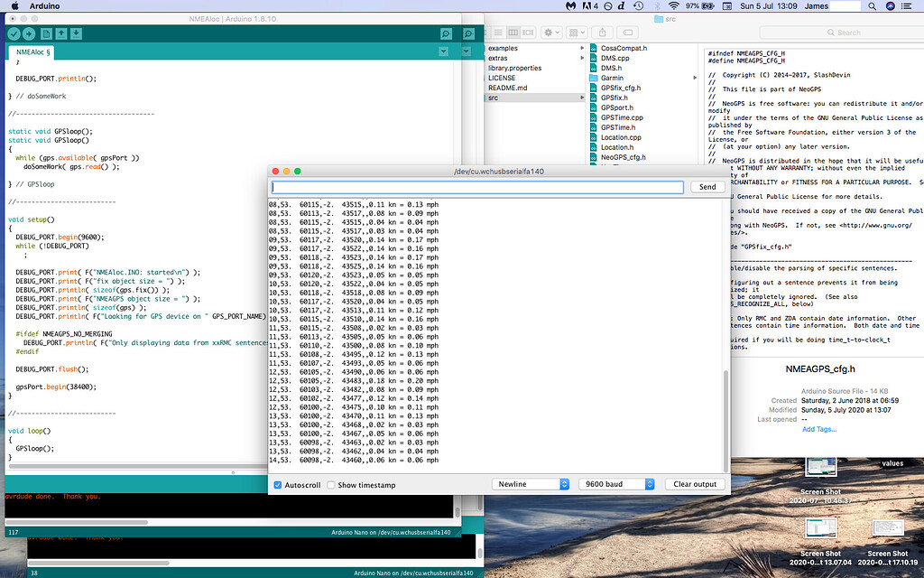Image resolution: width=924 pixels, height=578 pixels.
Task: Open the Finder action gear dropdown
Action: 550,32
